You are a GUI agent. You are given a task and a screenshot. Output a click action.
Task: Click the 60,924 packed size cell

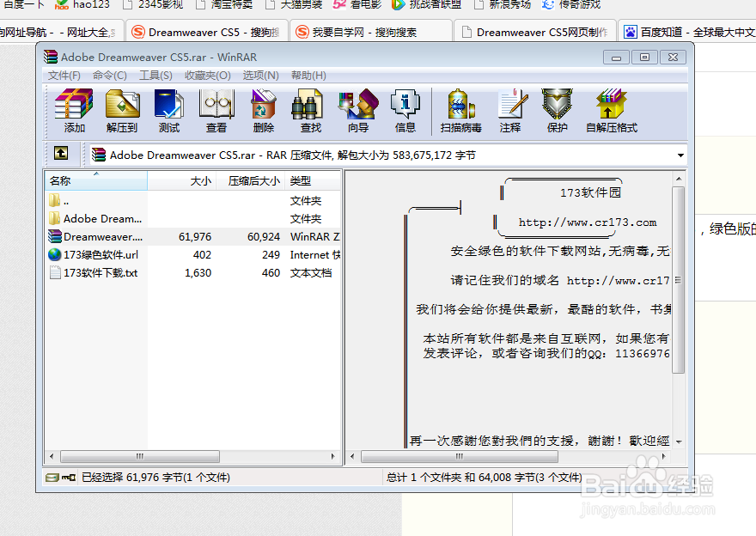tap(264, 237)
